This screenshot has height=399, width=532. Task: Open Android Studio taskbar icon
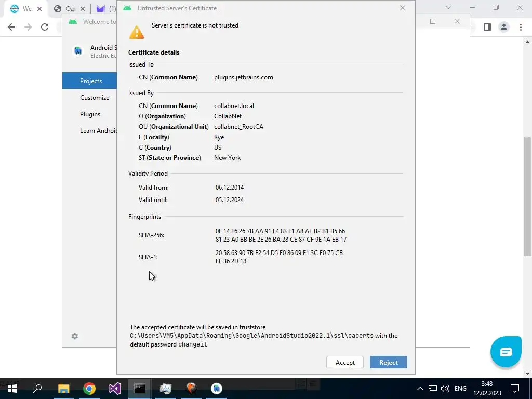217,389
